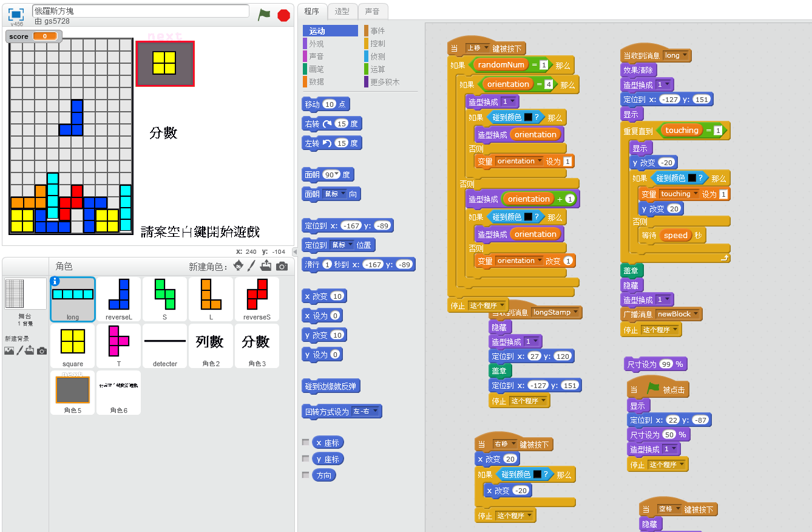
Task: Edit the project title 俄羅斯方塊 field
Action: pos(141,11)
